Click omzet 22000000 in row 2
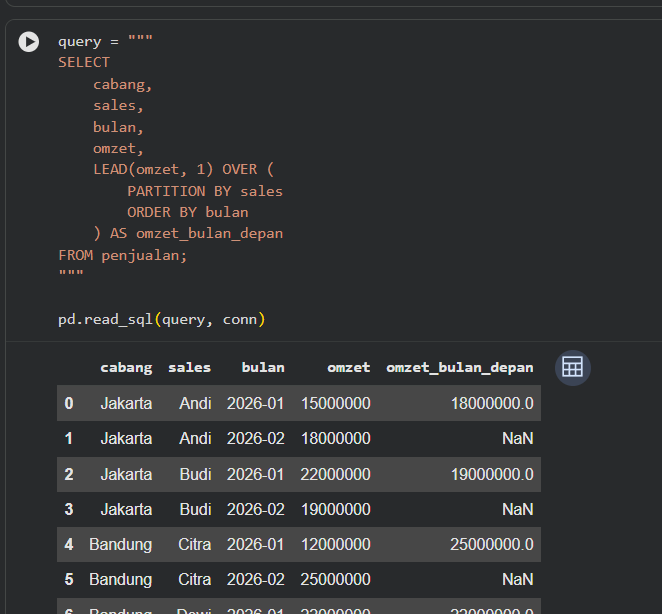The image size is (662, 614). click(336, 474)
